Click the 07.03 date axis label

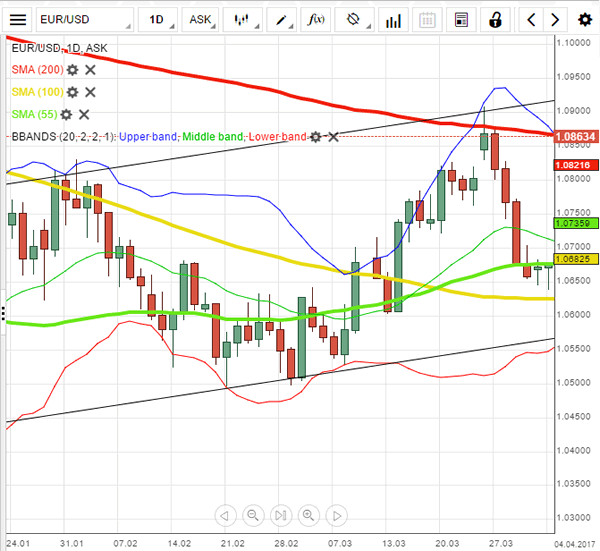click(x=340, y=543)
